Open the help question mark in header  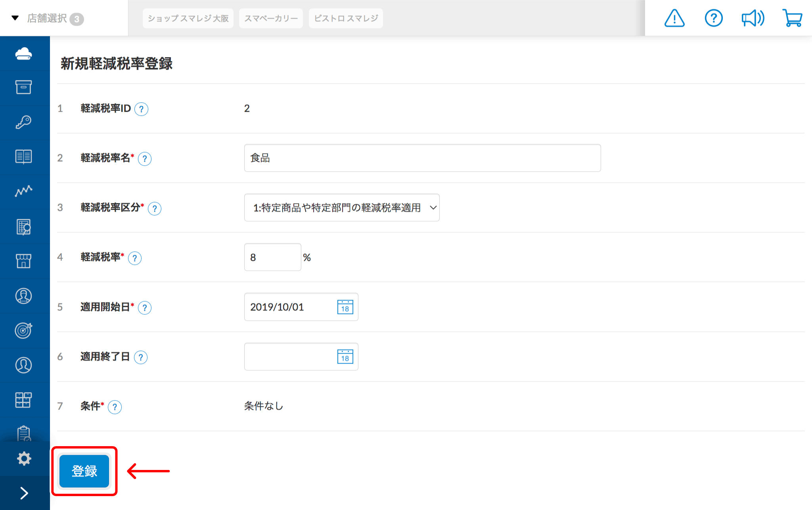(714, 18)
